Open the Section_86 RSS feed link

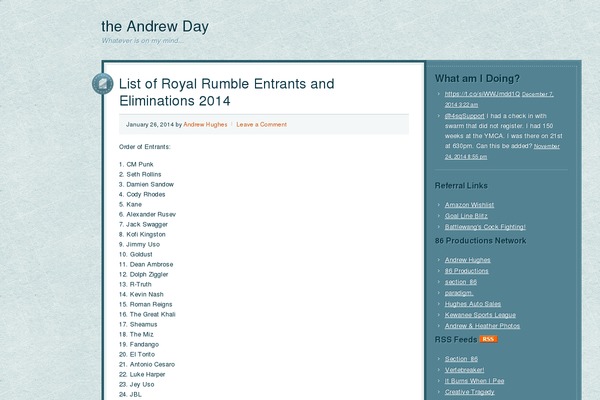click(461, 359)
